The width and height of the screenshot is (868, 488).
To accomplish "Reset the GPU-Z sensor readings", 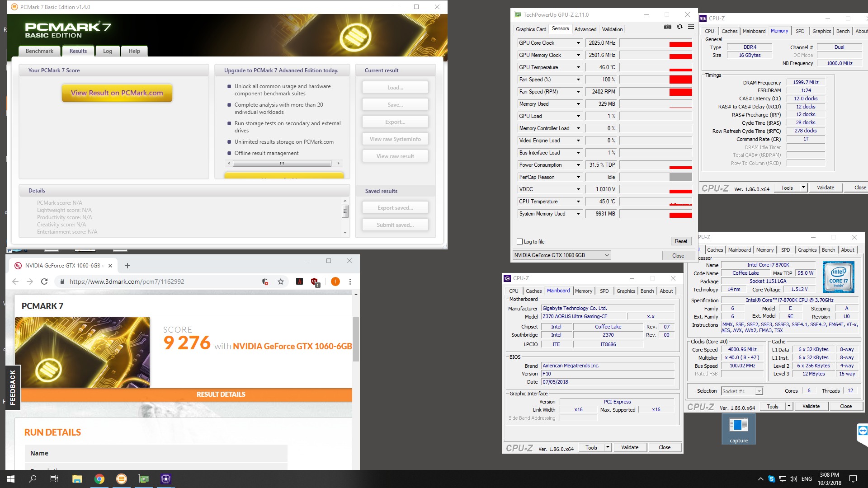I will [x=681, y=241].
